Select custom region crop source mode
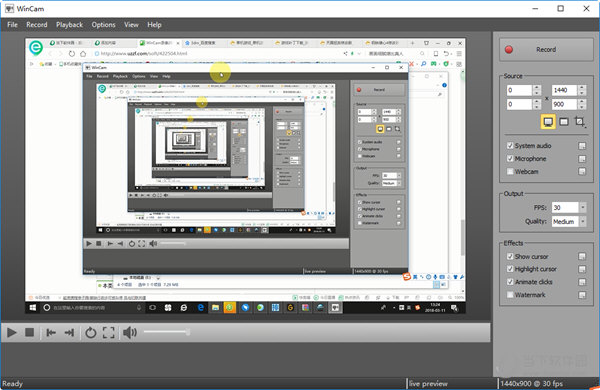This screenshot has height=390, width=600. click(x=580, y=122)
